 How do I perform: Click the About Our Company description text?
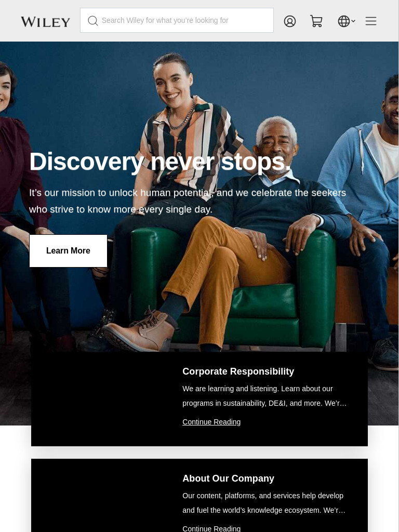click(x=264, y=503)
